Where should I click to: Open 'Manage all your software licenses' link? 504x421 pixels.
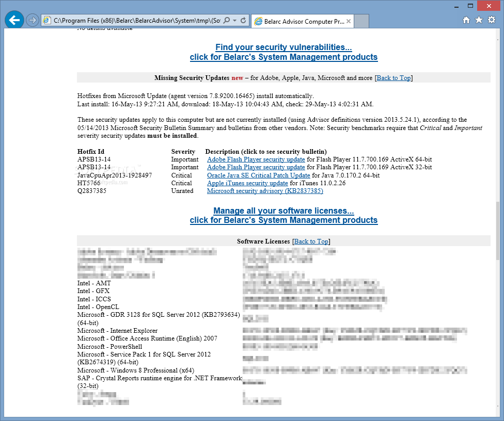pyautogui.click(x=283, y=211)
